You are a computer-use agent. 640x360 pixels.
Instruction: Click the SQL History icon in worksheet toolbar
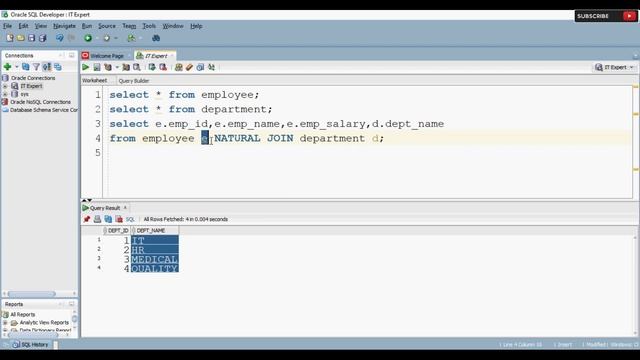(200, 67)
